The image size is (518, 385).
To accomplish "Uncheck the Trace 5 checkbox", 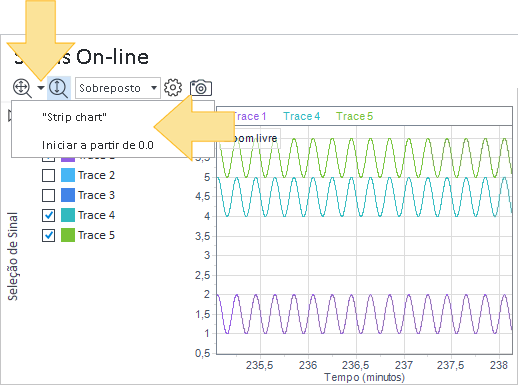I will (49, 235).
